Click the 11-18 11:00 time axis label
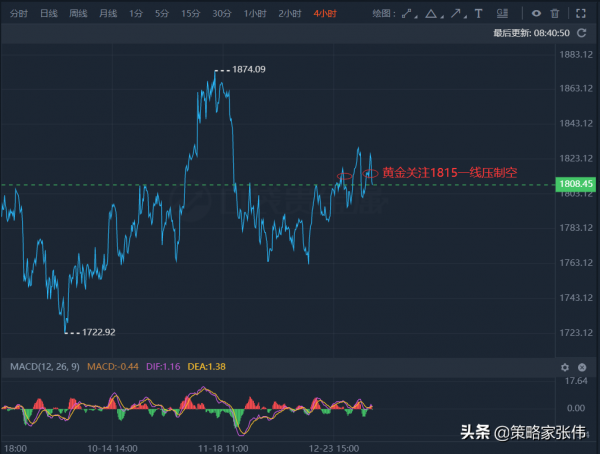Viewport: 600px width, 454px height. pos(223,448)
